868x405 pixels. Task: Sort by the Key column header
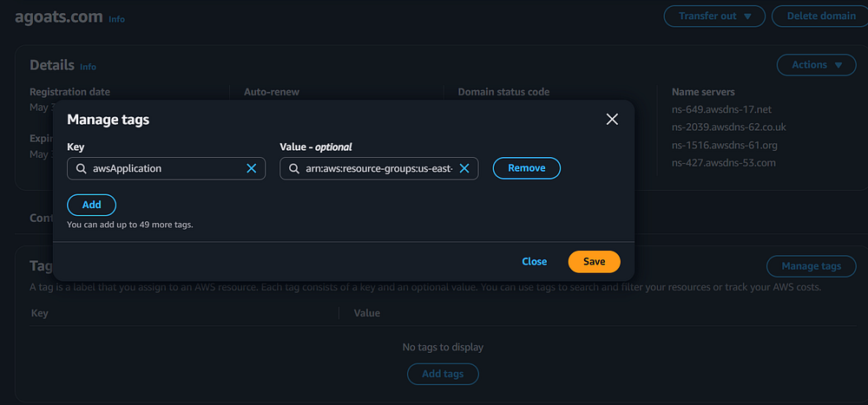click(x=40, y=313)
